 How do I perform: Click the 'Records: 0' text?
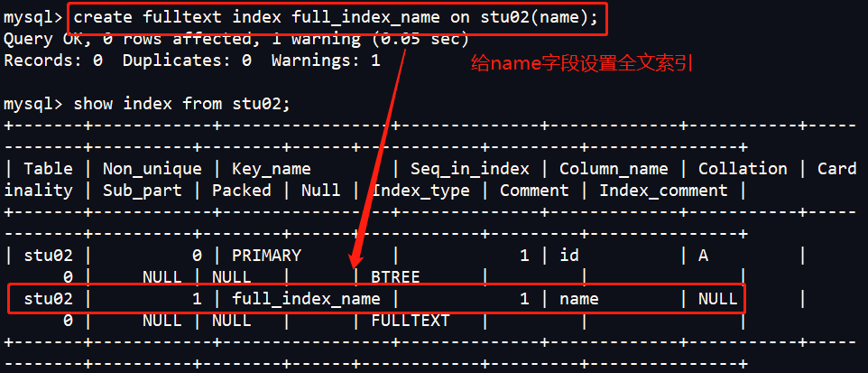(53, 61)
